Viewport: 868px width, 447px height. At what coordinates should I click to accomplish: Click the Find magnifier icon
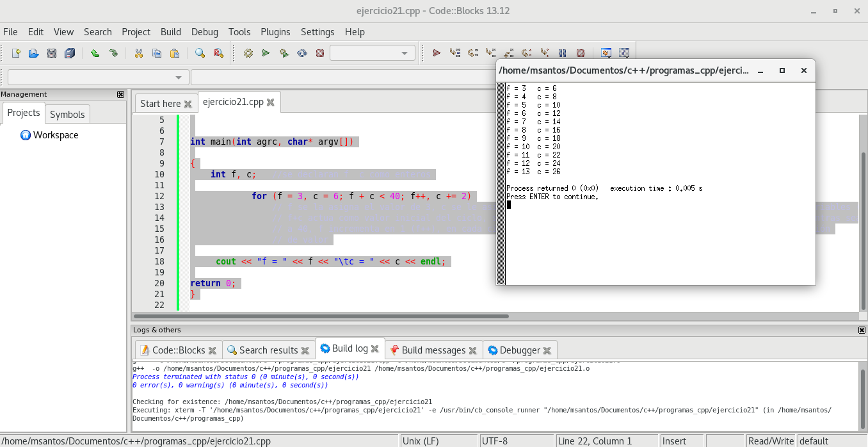point(200,53)
